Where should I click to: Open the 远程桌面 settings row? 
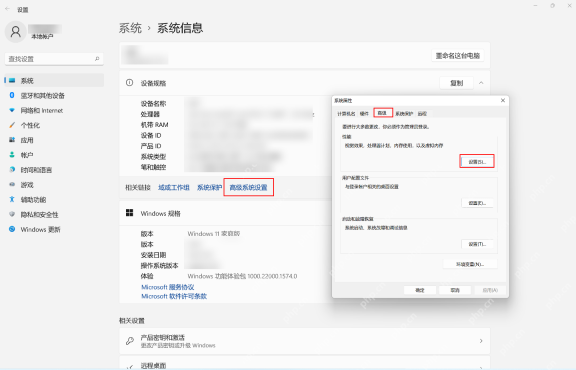pos(305,363)
